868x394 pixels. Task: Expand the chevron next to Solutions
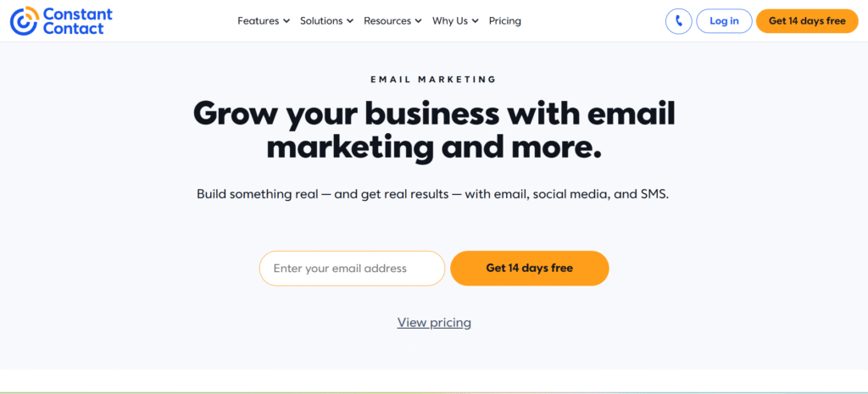point(350,21)
